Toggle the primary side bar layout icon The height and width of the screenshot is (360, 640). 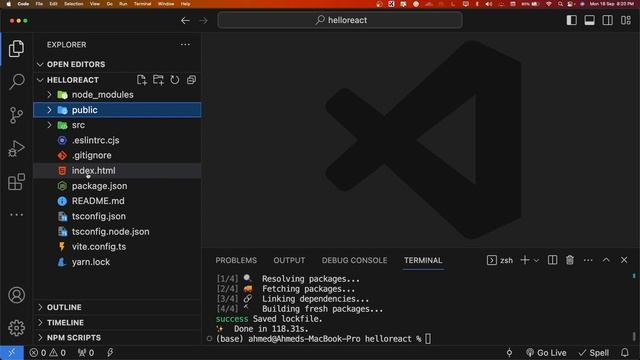pyautogui.click(x=571, y=20)
